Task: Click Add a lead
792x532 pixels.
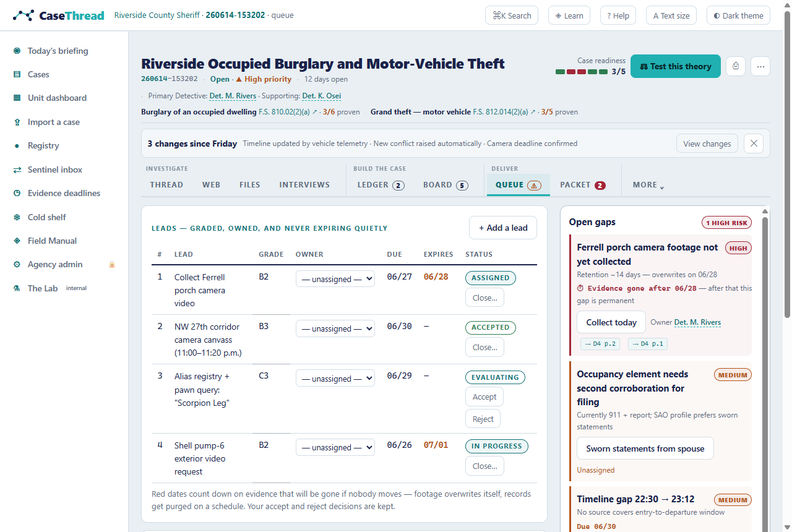Action: pyautogui.click(x=503, y=228)
